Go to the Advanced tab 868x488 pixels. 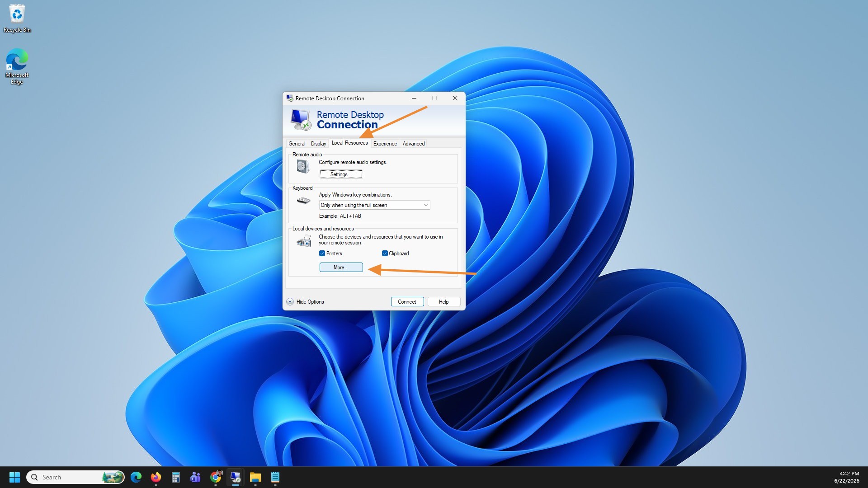(x=414, y=144)
